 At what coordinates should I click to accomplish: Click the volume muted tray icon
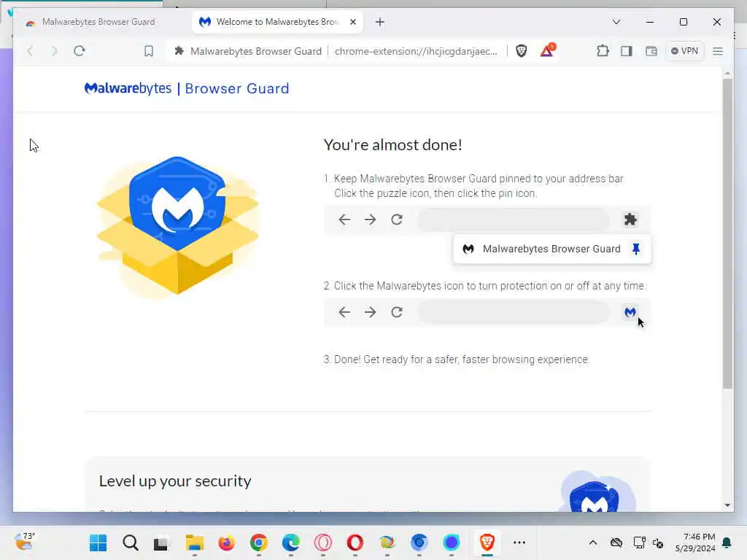click(659, 542)
